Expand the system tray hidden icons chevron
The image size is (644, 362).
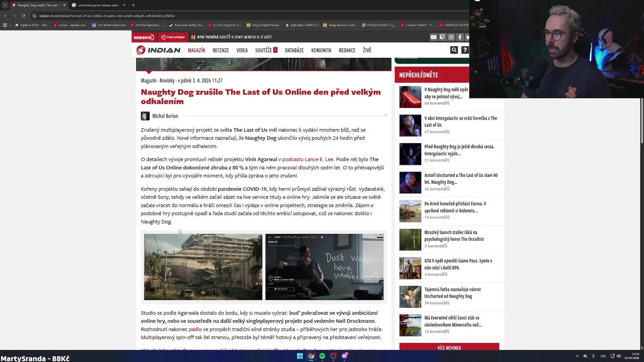coord(577,356)
